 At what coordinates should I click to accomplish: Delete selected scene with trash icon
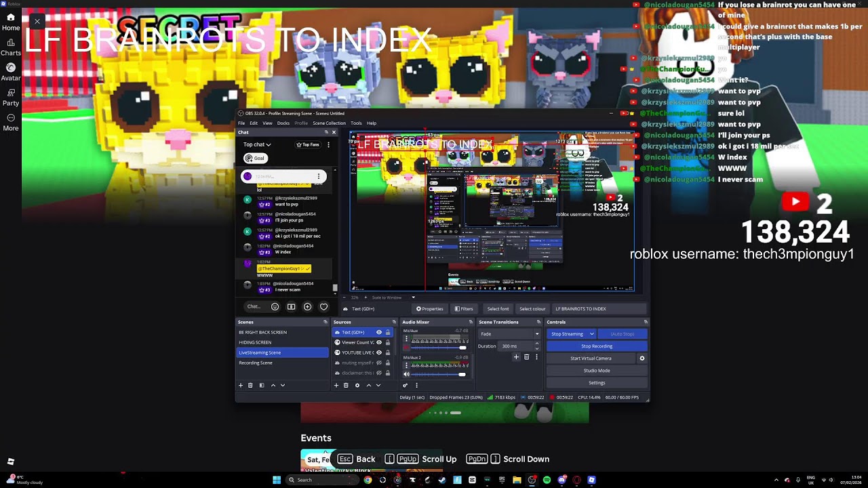pos(250,385)
